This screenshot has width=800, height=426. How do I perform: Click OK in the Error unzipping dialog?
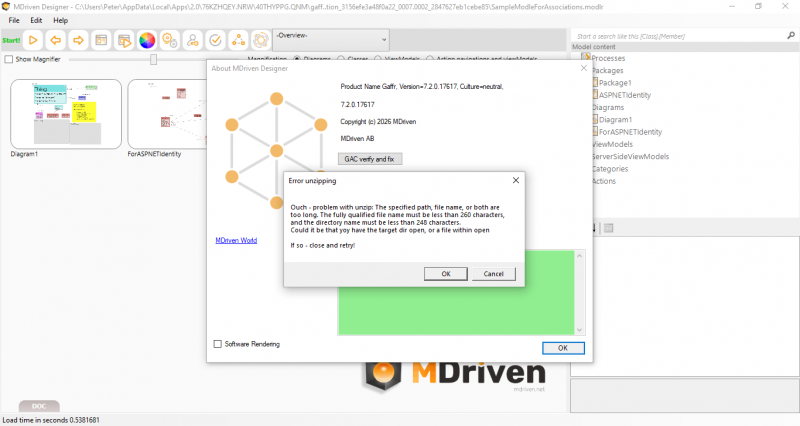(x=445, y=274)
